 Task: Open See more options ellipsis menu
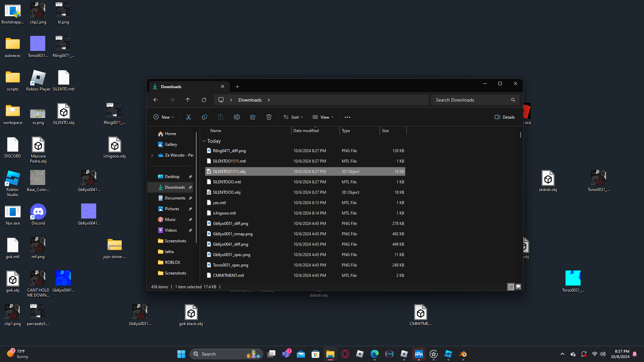(347, 117)
